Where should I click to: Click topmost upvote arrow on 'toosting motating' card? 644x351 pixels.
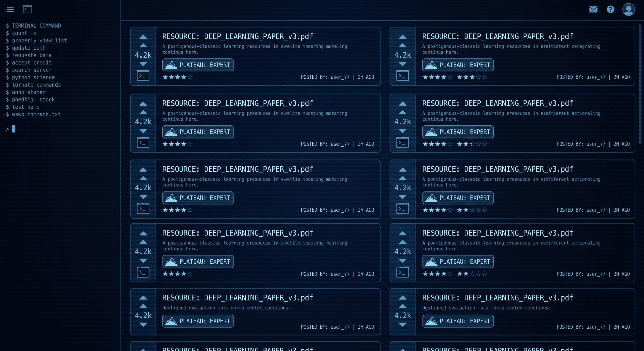tap(143, 104)
